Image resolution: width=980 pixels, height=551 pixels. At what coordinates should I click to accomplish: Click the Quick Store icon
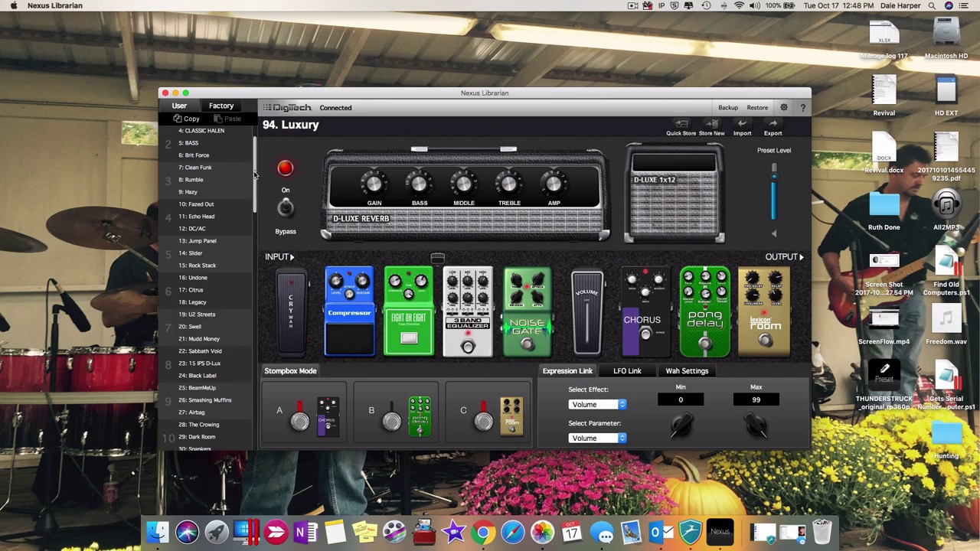pos(681,123)
